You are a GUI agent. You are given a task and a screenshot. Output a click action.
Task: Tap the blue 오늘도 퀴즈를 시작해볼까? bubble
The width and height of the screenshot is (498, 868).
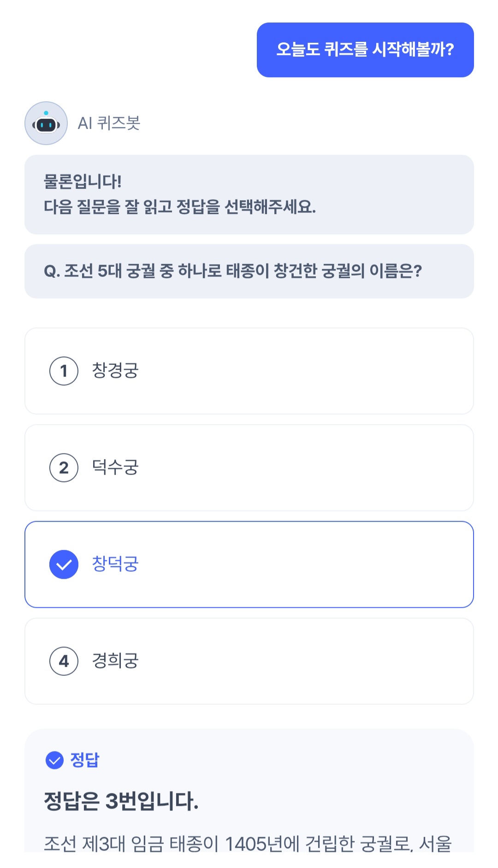click(365, 50)
